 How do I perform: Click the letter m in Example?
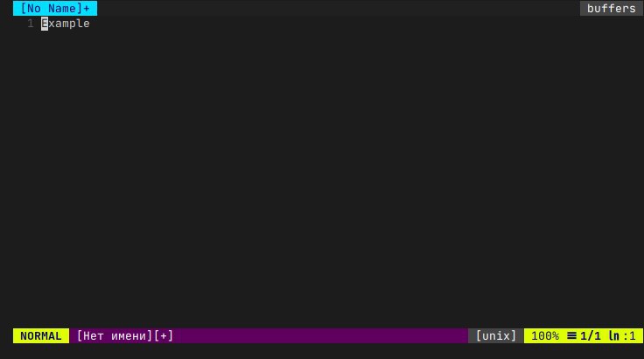[66, 24]
